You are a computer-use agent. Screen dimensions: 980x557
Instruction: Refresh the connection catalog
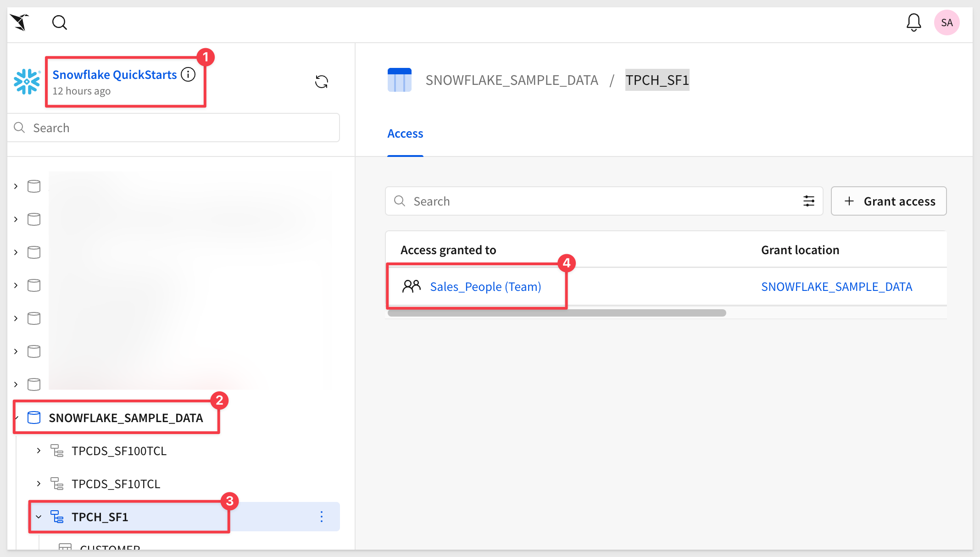pyautogui.click(x=322, y=82)
